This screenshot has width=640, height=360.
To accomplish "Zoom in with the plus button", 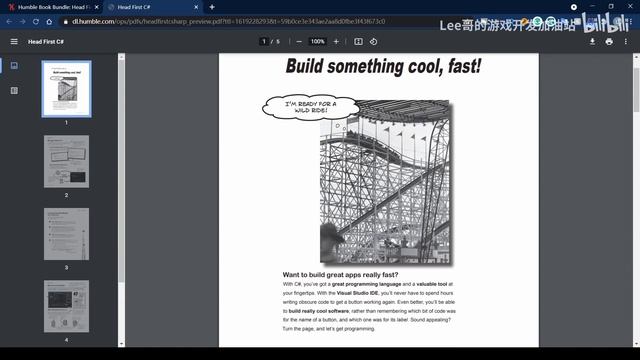I will click(x=336, y=42).
